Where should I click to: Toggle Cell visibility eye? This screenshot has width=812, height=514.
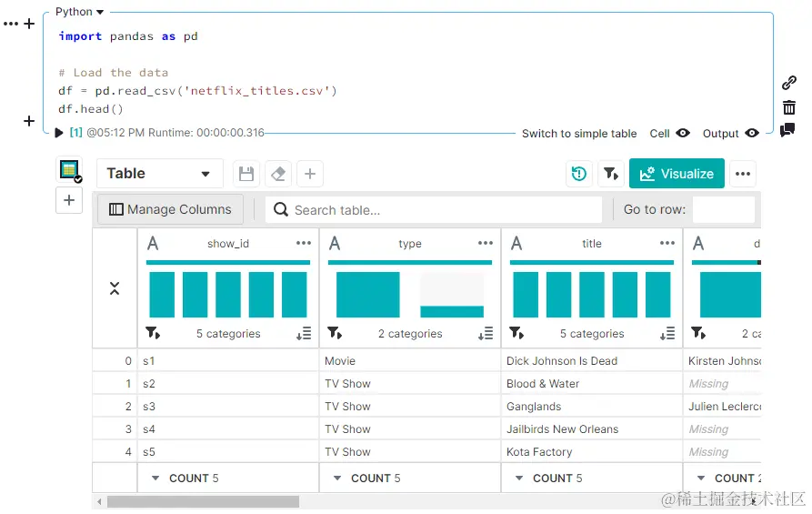pyautogui.click(x=683, y=133)
